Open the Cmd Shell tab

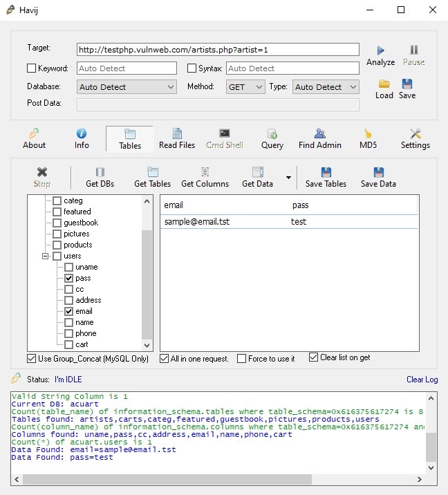click(x=225, y=139)
